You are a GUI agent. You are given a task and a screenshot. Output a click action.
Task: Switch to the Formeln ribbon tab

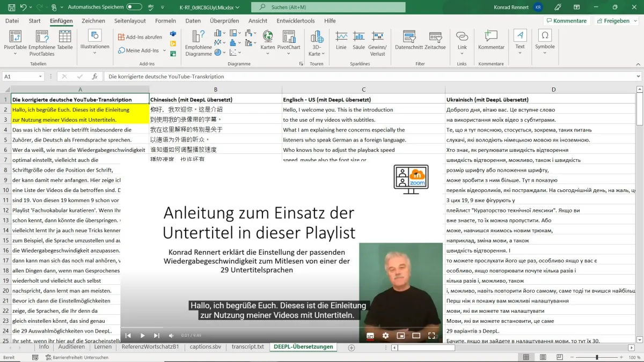click(165, 21)
